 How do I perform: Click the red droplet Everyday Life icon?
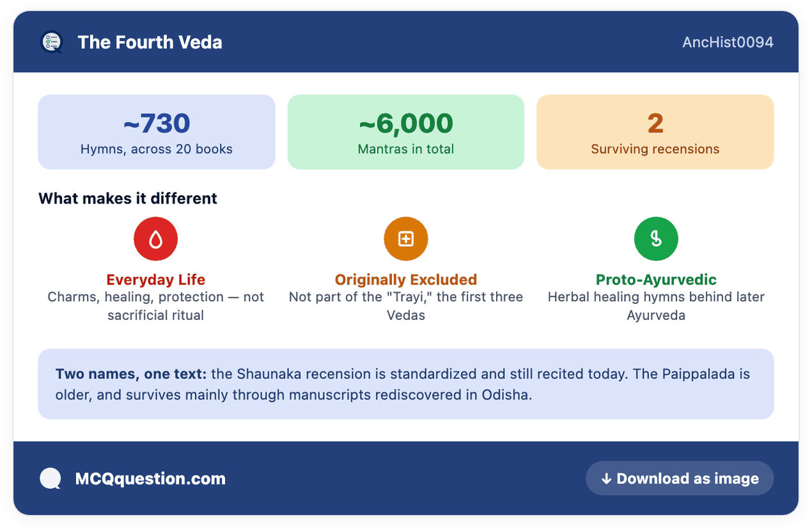(x=155, y=239)
